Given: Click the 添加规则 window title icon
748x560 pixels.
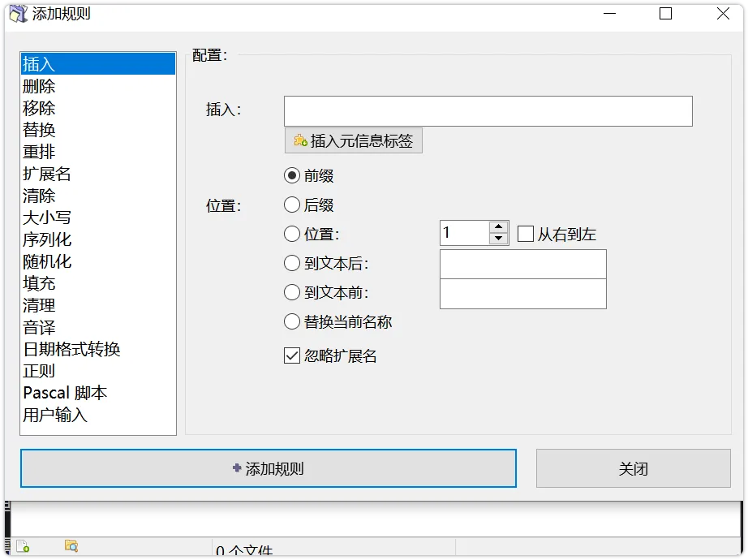Looking at the screenshot, I should [19, 13].
